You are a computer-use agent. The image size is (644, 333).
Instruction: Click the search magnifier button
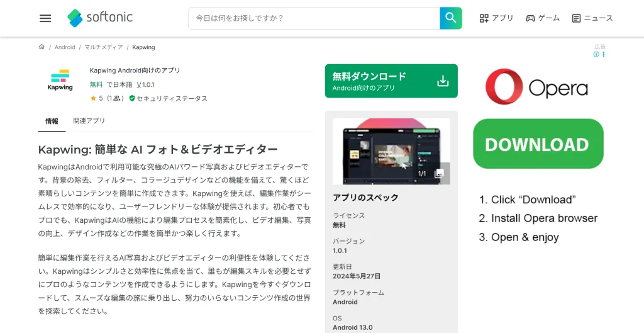pos(450,18)
